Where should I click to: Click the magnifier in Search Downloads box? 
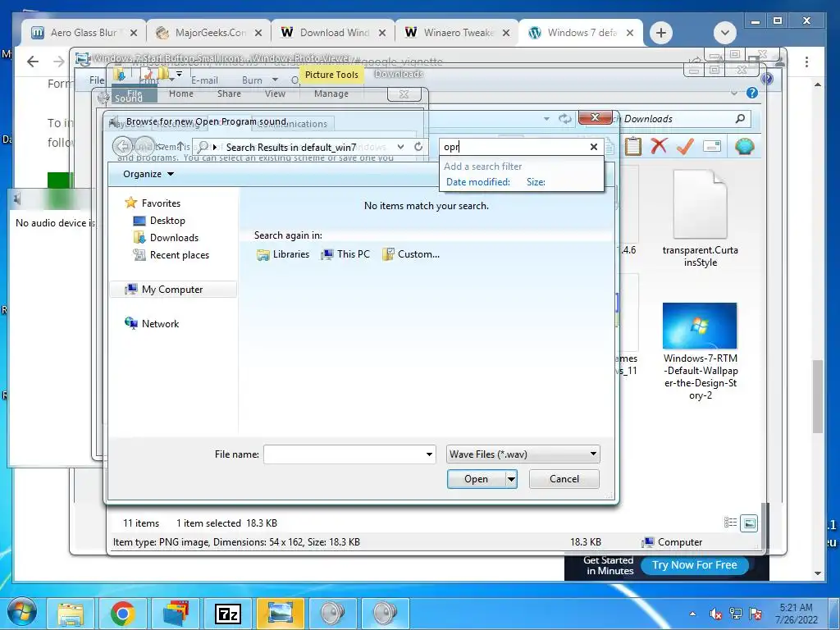point(741,118)
